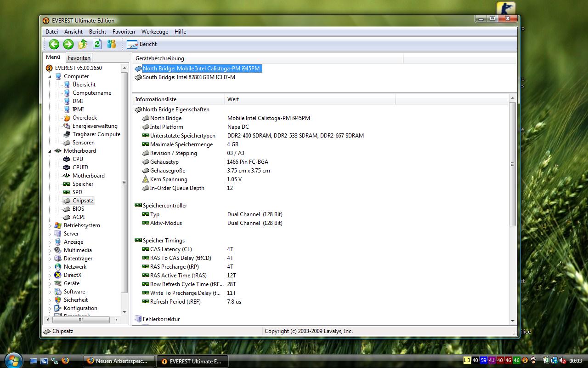Open the Hilfe menu
588x368 pixels.
pyautogui.click(x=180, y=32)
